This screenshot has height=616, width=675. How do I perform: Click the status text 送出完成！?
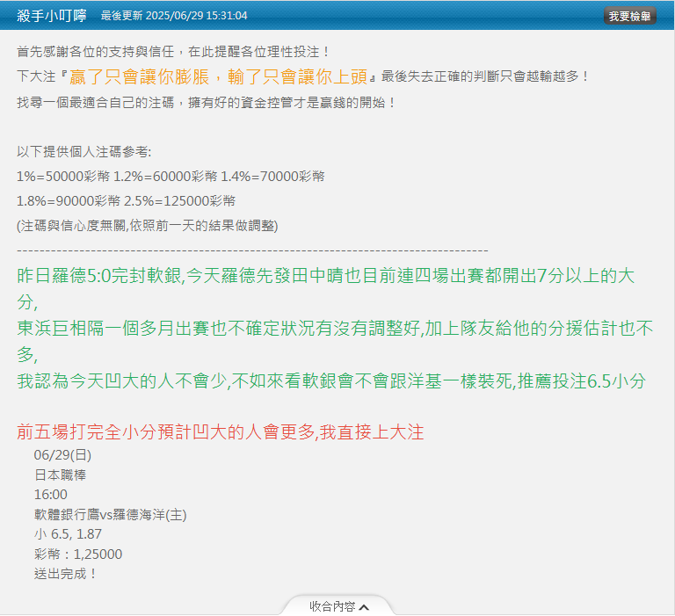(67, 574)
